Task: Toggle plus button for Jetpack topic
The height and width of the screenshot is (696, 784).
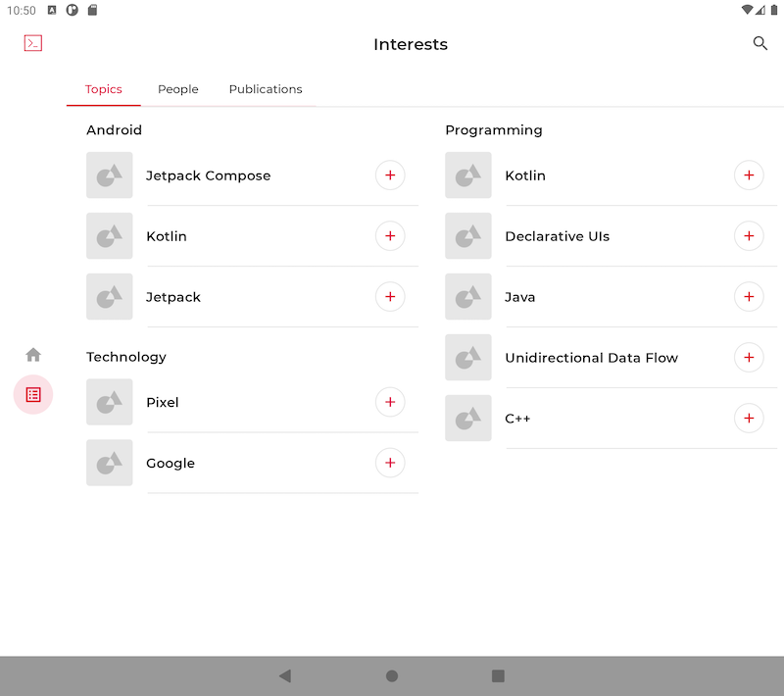Action: [x=390, y=296]
